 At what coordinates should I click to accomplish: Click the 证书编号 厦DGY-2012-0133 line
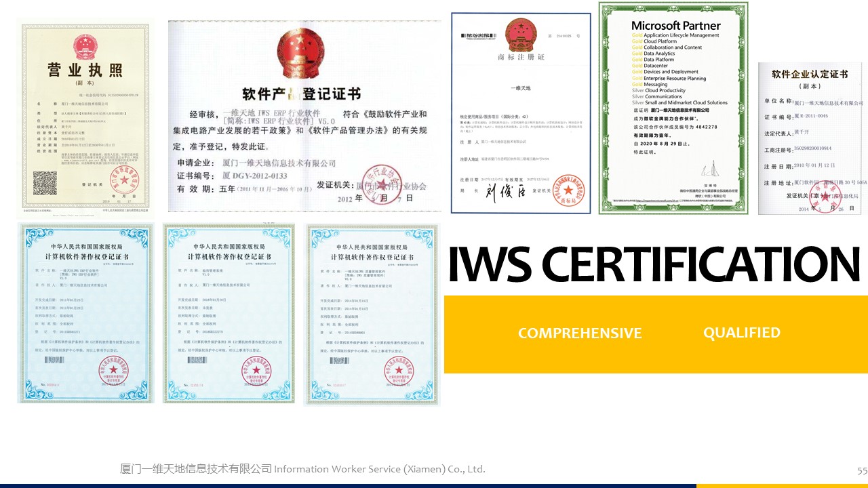click(233, 176)
